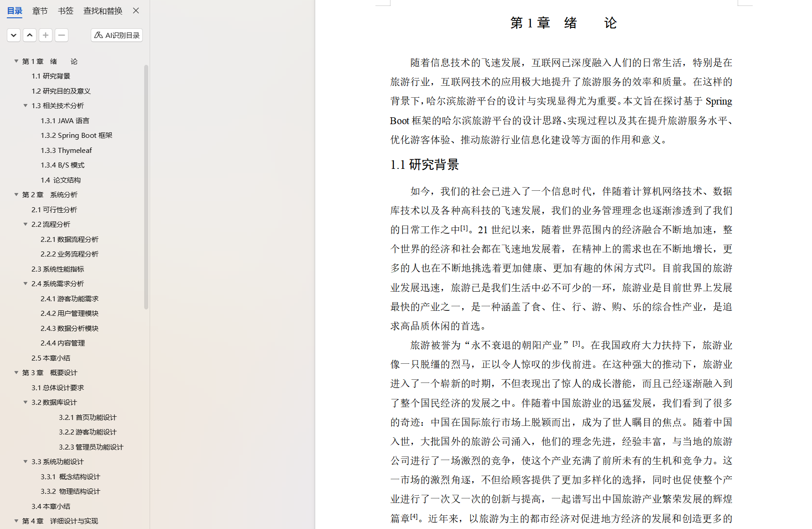Click the 1.1 研究背景 heading in document
The width and height of the screenshot is (812, 529).
(x=424, y=165)
